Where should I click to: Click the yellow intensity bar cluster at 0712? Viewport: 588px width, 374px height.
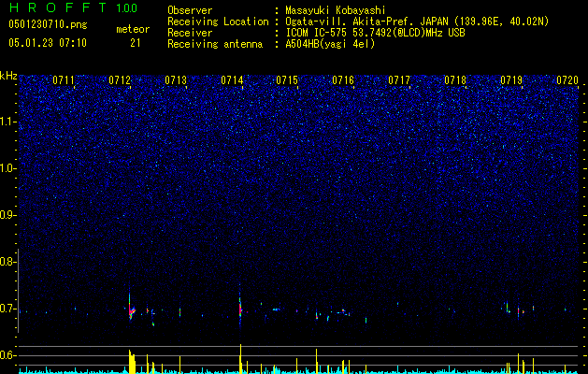coord(132,362)
